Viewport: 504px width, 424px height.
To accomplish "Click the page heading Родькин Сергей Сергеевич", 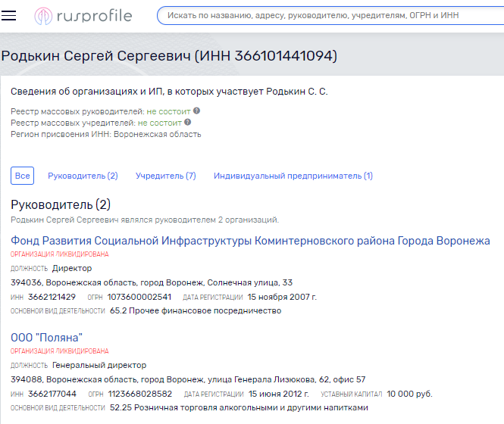I will coord(169,56).
